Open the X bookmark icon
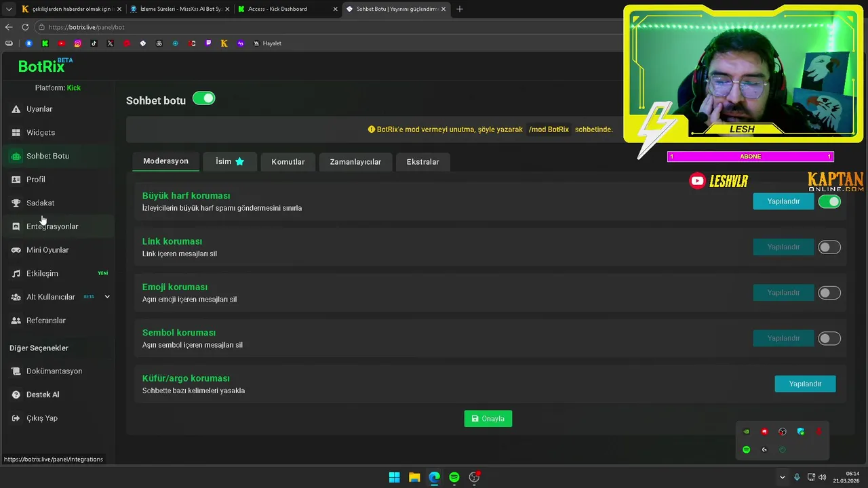868x488 pixels. click(x=110, y=43)
